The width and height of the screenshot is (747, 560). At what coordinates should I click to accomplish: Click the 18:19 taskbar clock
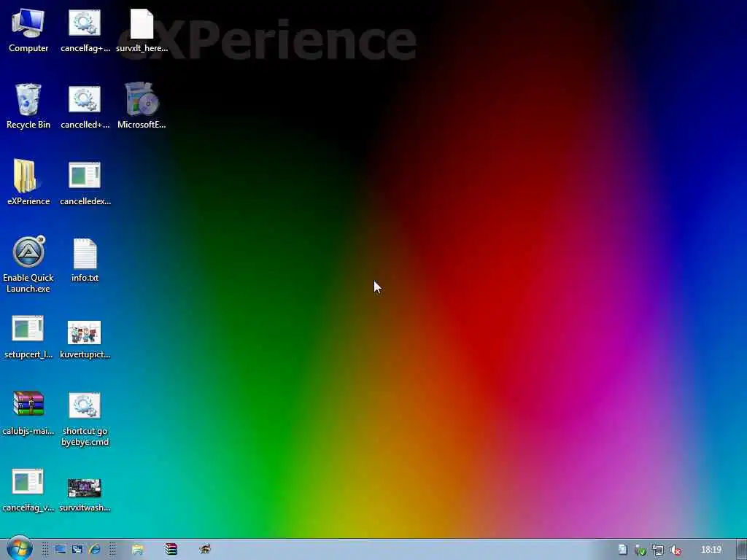711,550
